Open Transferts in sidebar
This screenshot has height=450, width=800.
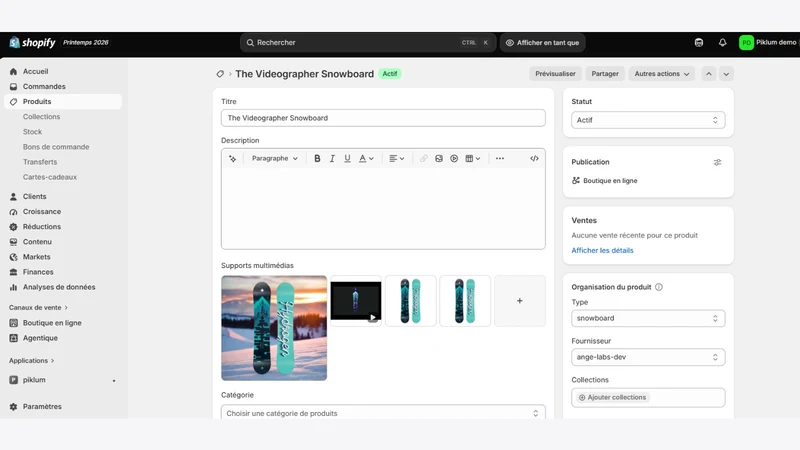40,162
